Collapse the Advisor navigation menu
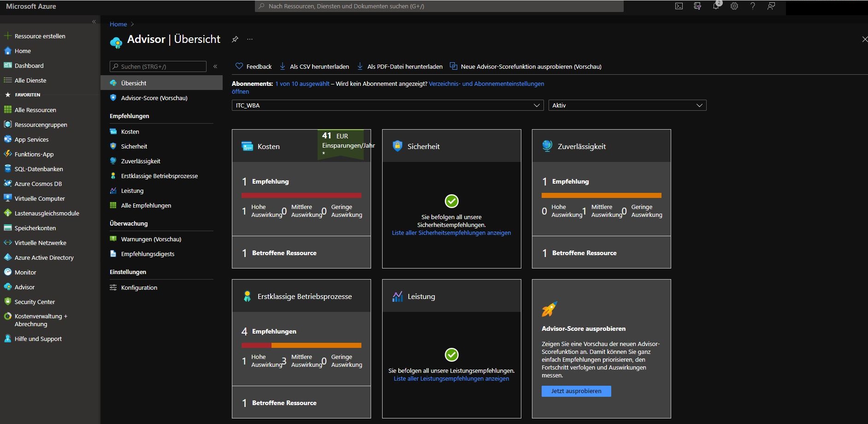The height and width of the screenshot is (424, 868). 215,66
